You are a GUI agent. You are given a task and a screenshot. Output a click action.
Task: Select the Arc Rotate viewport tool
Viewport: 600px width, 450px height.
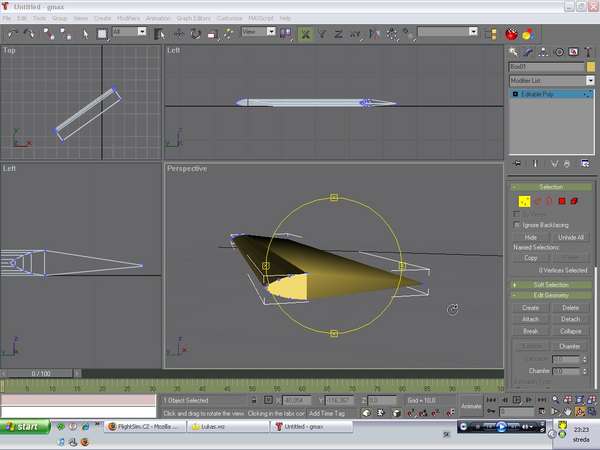click(x=579, y=412)
